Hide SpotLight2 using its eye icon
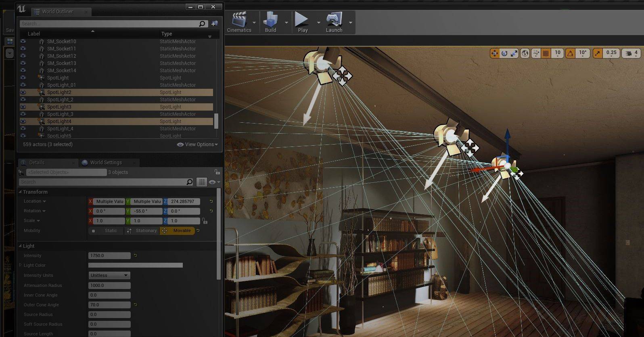The height and width of the screenshot is (337, 644). tap(23, 92)
